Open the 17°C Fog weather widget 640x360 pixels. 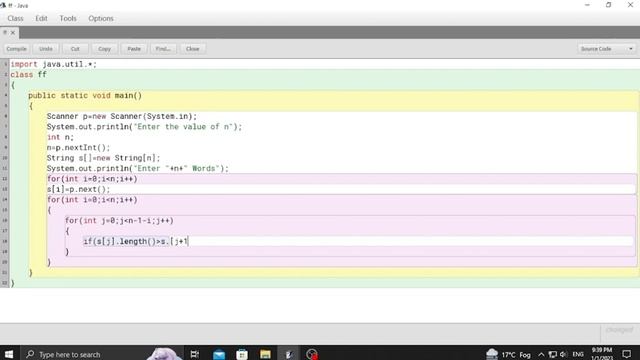(x=508, y=354)
